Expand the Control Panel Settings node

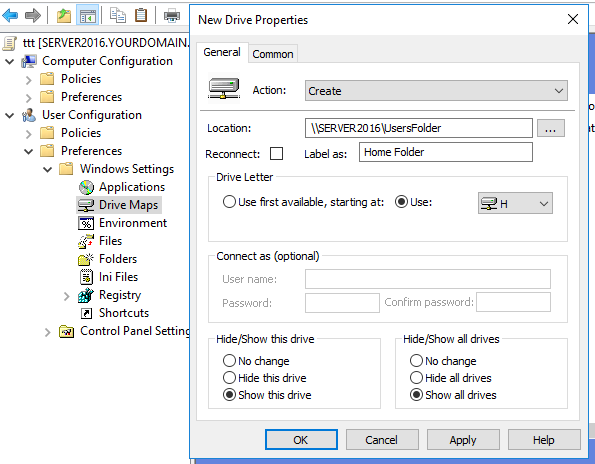coord(47,332)
